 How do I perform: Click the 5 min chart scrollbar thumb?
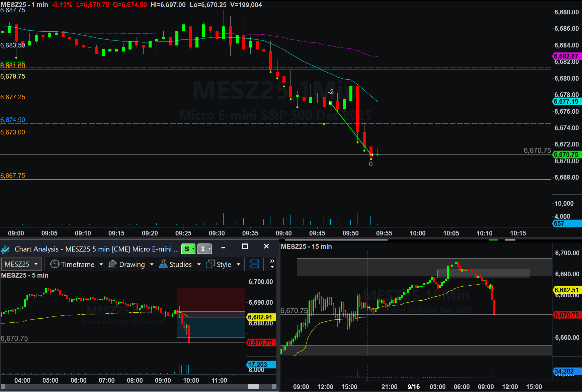pyautogui.click(x=253, y=387)
